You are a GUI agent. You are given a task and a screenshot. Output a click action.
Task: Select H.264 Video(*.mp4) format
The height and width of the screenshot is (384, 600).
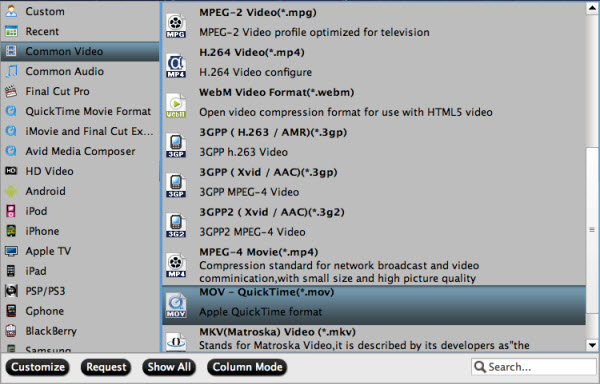click(373, 62)
